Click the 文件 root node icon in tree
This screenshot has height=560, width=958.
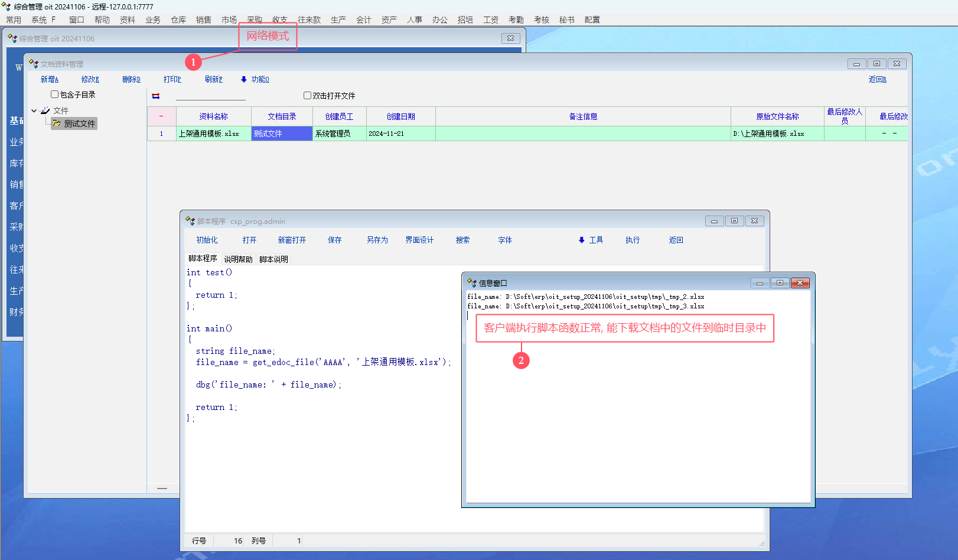click(45, 110)
